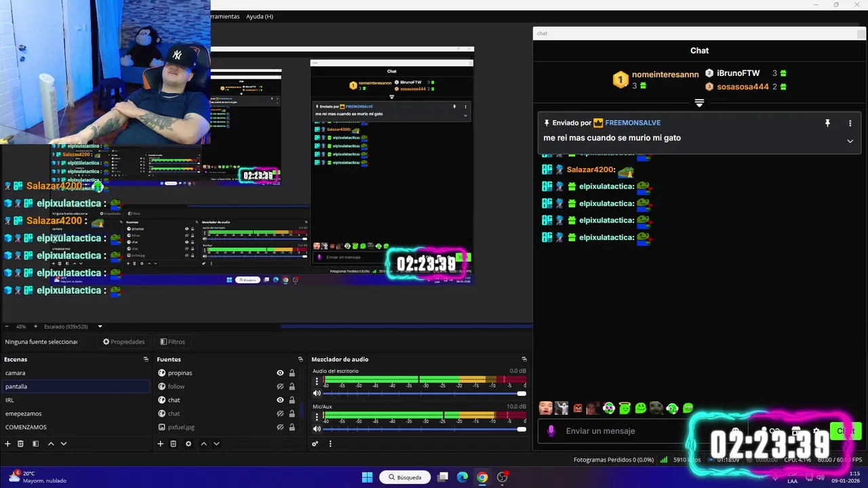
Task: Open iBrunoFTW leaderboard profile
Action: point(738,73)
